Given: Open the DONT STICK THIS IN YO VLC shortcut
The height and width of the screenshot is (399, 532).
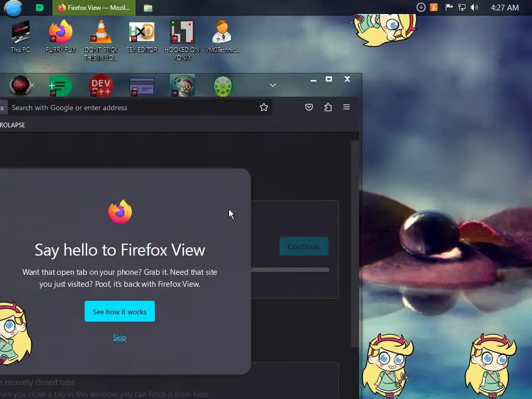Looking at the screenshot, I should 101,40.
